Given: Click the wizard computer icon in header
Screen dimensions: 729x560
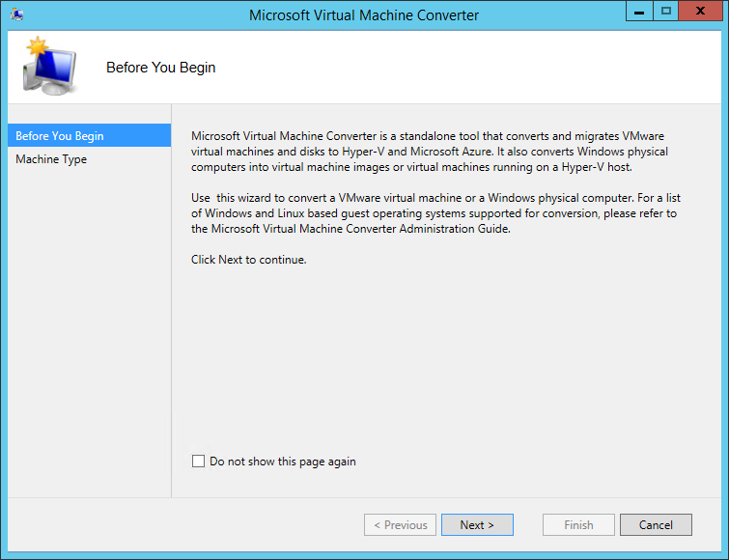Looking at the screenshot, I should pyautogui.click(x=50, y=67).
